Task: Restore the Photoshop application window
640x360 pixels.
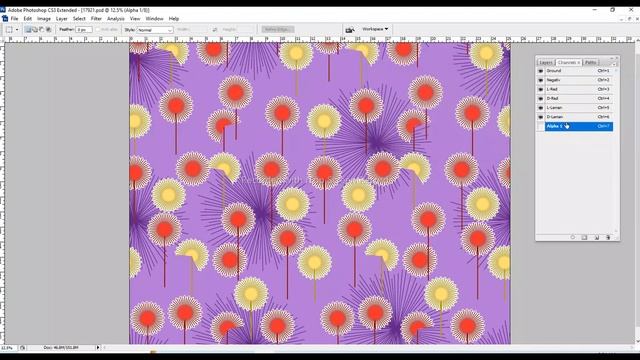Action: [x=612, y=10]
